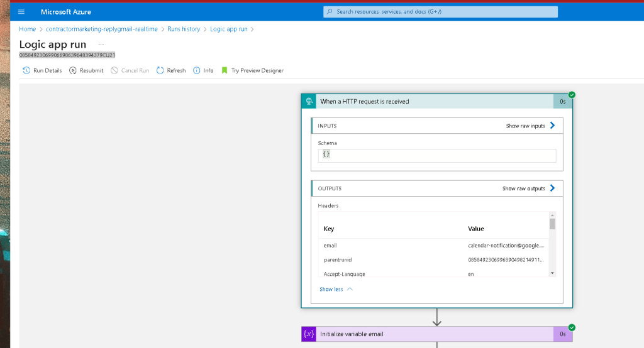The image size is (644, 348).
Task: Focus the search resources, services, and docs box
Action: click(x=440, y=12)
